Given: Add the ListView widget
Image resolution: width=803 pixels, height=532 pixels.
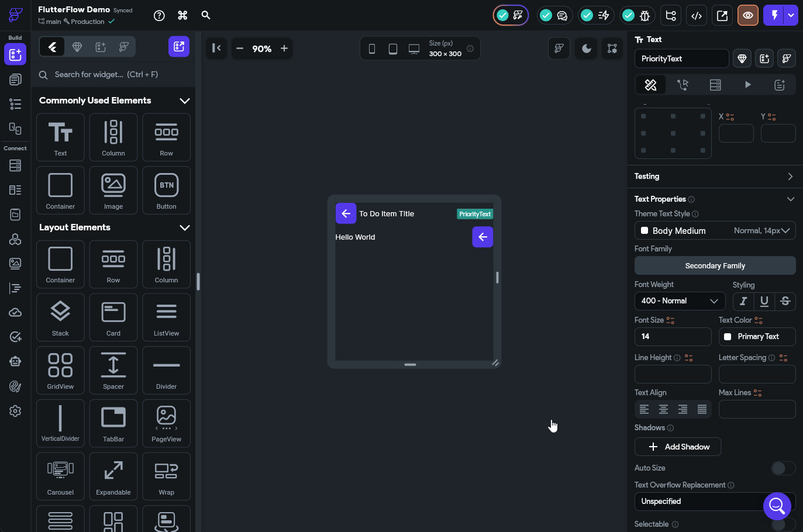Looking at the screenshot, I should coord(166,317).
